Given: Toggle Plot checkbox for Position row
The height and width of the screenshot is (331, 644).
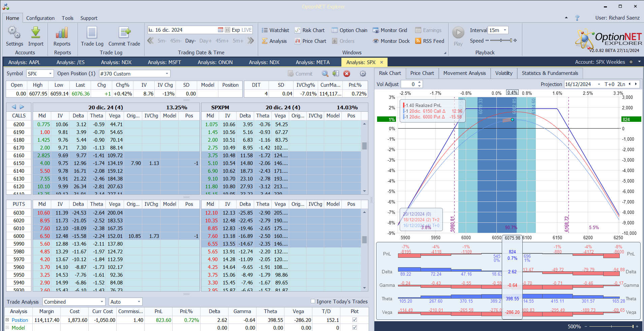Looking at the screenshot, I should tap(355, 320).
